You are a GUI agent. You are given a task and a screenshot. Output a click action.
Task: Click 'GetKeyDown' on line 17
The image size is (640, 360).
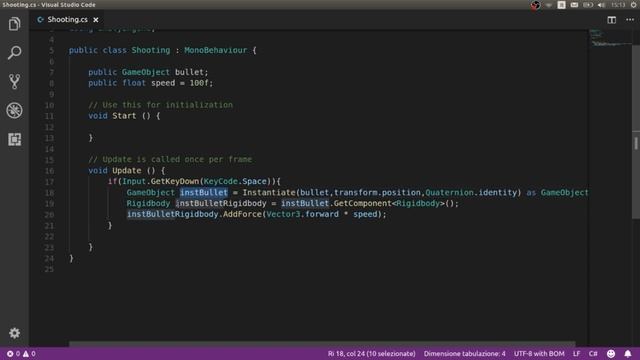pos(175,181)
